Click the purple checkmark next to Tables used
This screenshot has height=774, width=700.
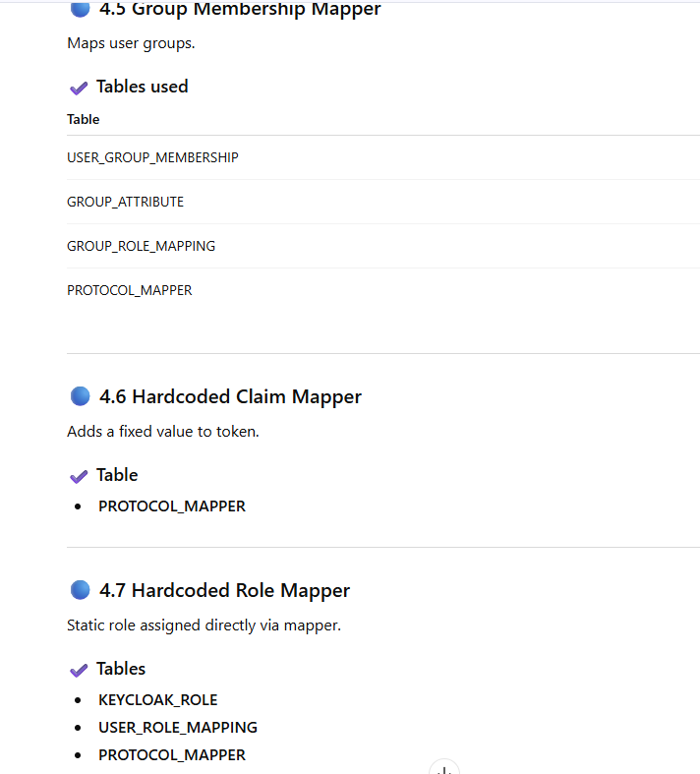coord(79,88)
